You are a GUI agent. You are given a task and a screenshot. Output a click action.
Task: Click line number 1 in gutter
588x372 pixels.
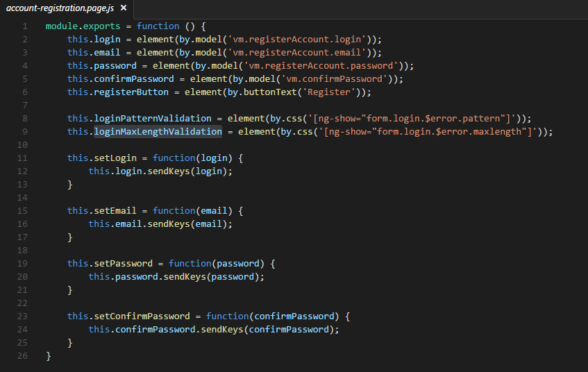click(x=25, y=26)
